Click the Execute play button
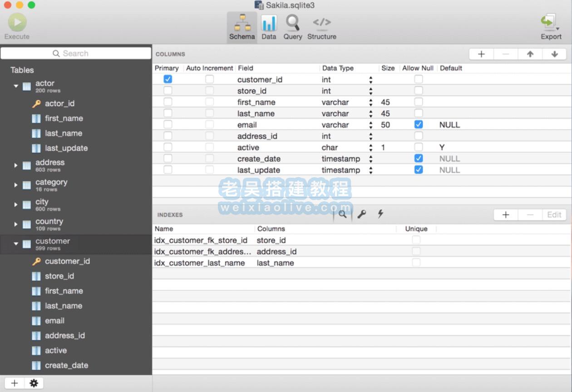 17,21
